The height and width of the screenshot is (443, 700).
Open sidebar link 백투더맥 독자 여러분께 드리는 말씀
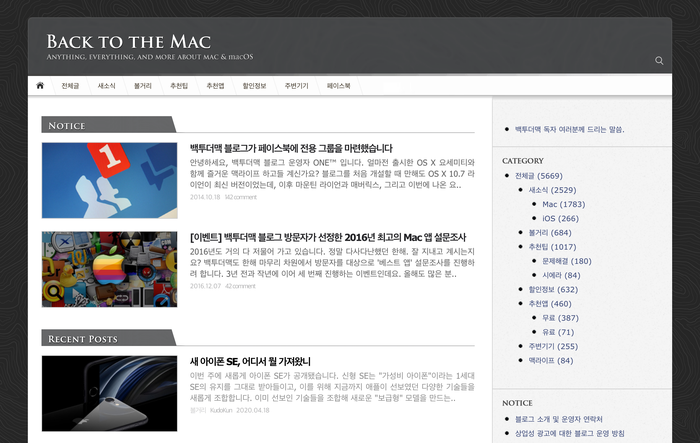[570, 129]
